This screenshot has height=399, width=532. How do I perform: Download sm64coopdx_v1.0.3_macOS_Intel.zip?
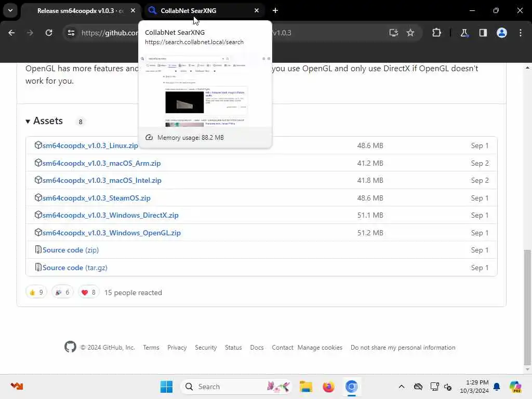[102, 180]
